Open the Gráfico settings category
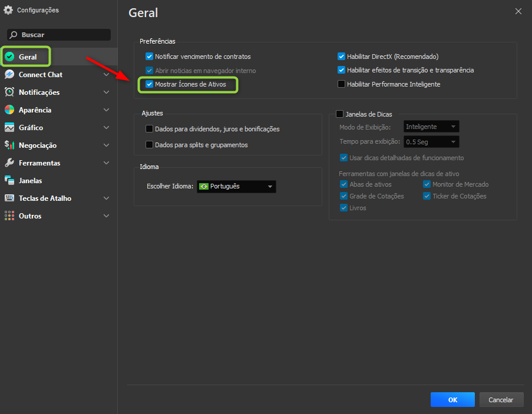 point(59,127)
